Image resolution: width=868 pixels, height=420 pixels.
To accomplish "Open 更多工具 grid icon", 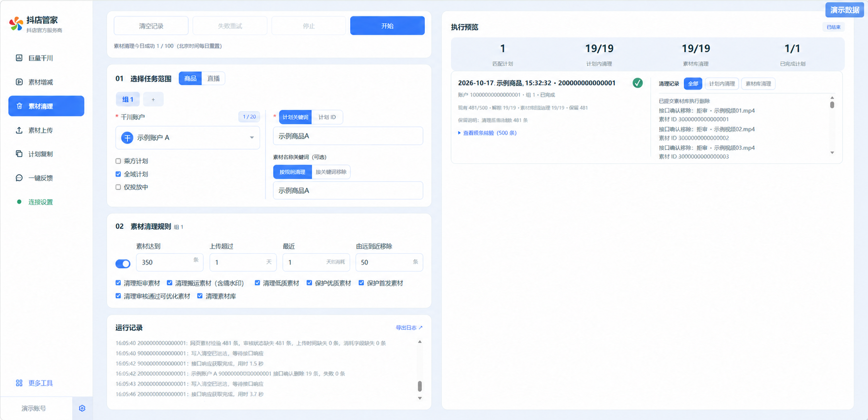I will pyautogui.click(x=19, y=383).
